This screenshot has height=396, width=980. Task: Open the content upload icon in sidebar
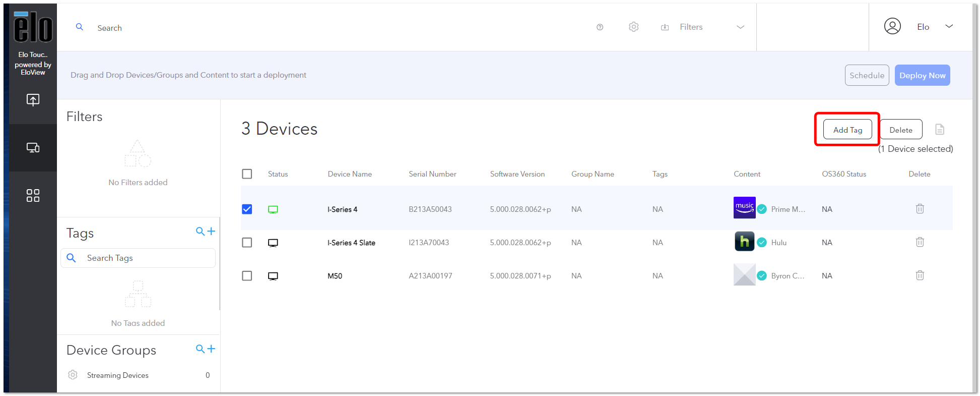click(x=33, y=100)
